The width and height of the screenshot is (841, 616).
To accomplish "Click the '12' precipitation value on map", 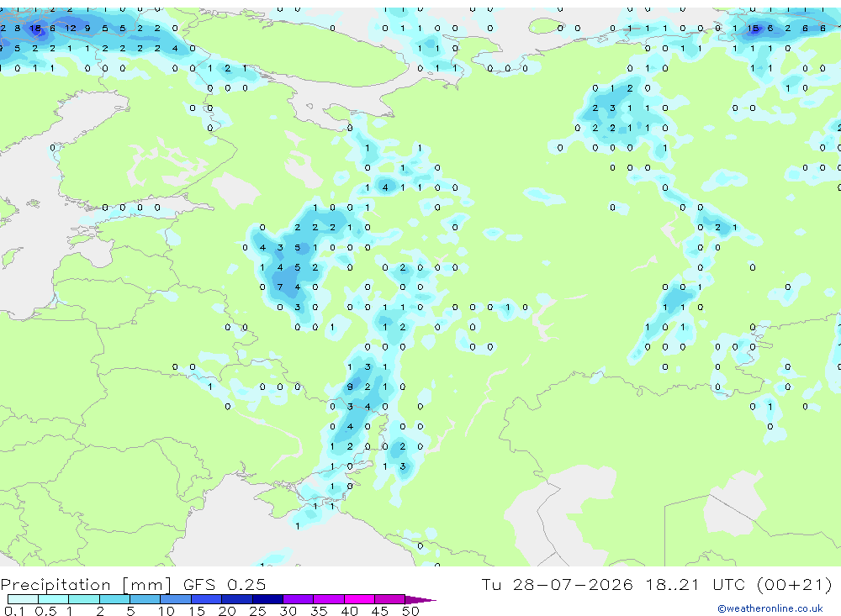I will point(71,29).
